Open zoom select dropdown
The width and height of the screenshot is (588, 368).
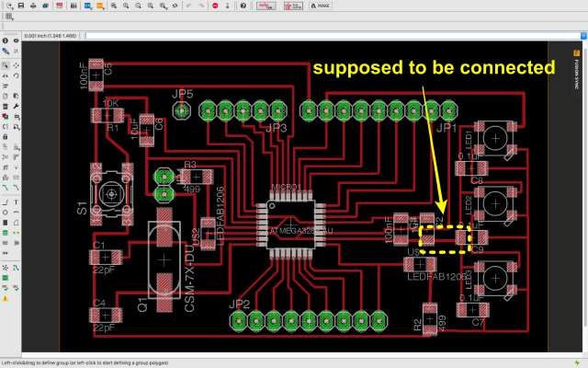pyautogui.click(x=164, y=6)
